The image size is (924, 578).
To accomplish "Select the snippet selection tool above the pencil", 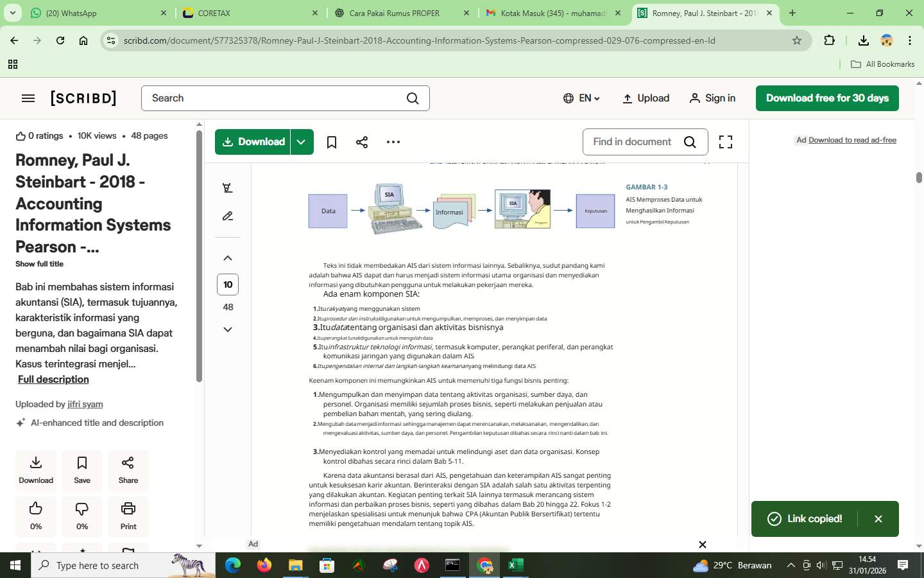I will [x=227, y=187].
